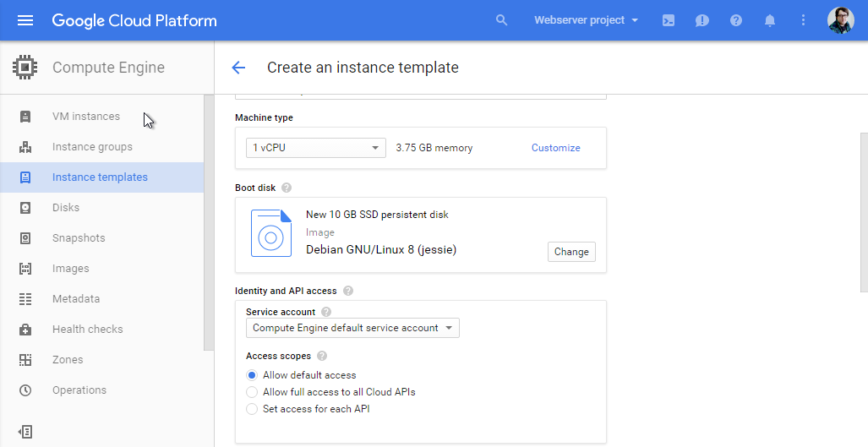Screen dimensions: 868x447
Task: Select Allow default access radio button
Action: 252,375
